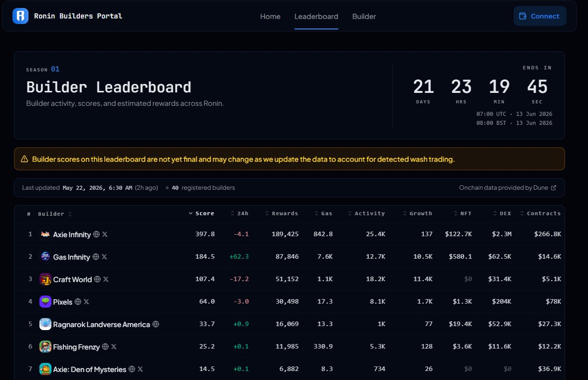Sort table by NFT column

pos(463,213)
